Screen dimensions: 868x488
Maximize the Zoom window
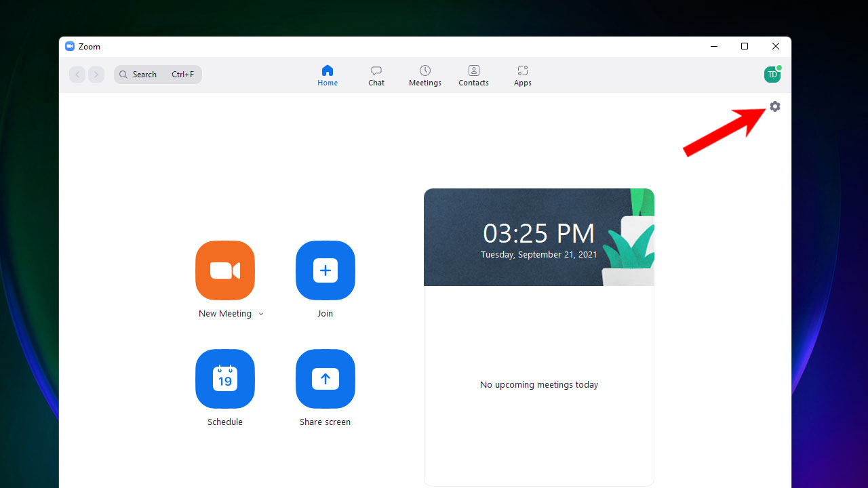click(x=745, y=46)
